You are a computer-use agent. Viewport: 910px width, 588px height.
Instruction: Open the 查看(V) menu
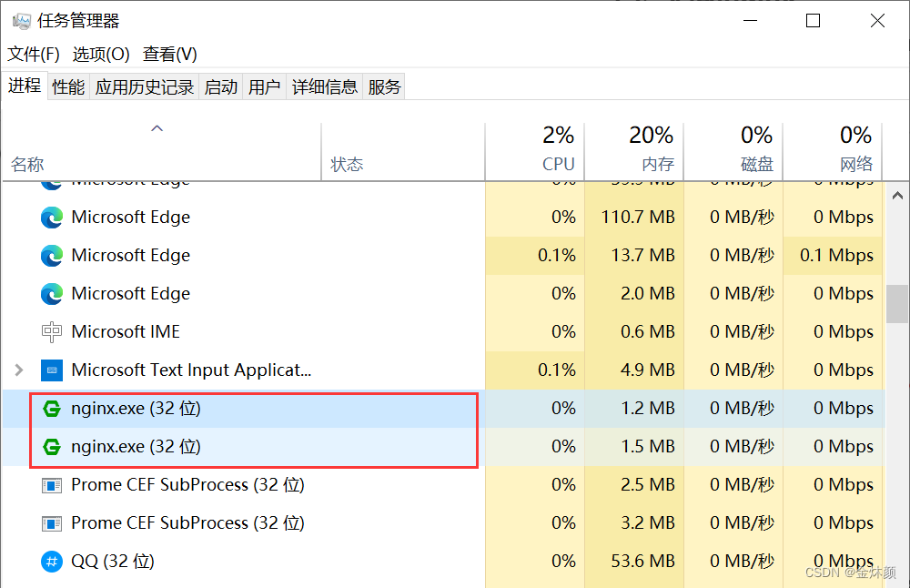tap(170, 54)
